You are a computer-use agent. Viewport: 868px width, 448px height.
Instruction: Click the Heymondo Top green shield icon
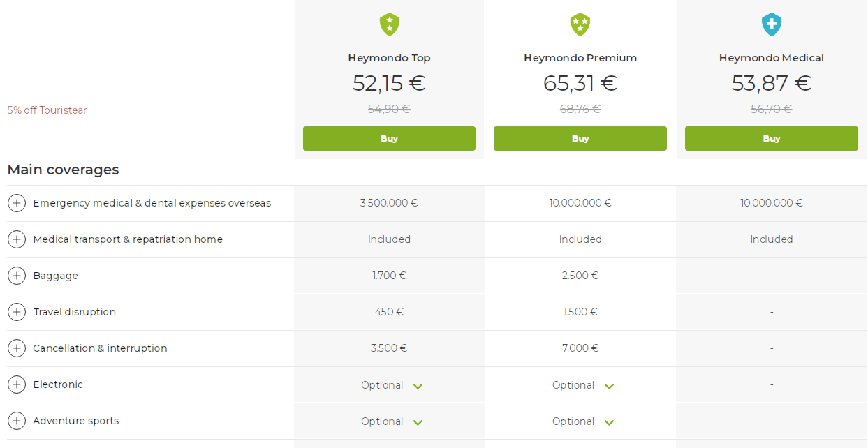coord(390,24)
